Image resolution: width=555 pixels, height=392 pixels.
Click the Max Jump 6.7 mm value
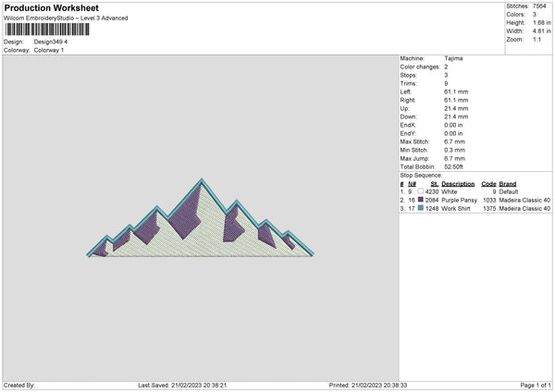[454, 158]
